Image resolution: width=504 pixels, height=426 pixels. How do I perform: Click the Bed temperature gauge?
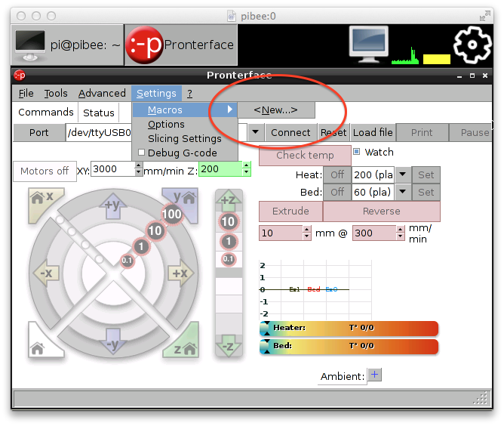[349, 346]
